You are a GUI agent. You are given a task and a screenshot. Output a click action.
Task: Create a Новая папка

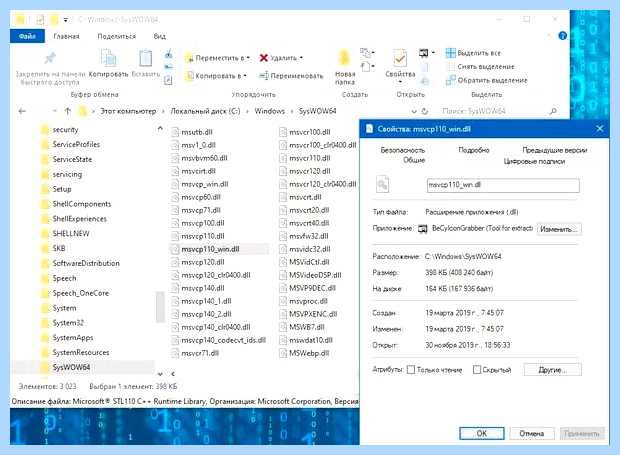coord(345,66)
